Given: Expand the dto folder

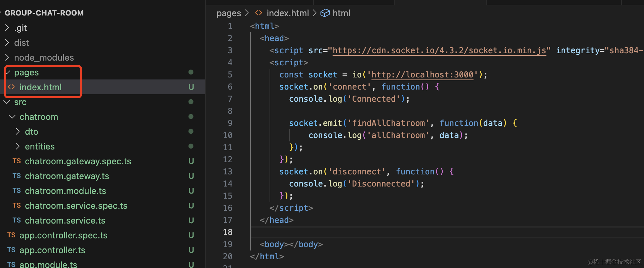Looking at the screenshot, I should (18, 132).
